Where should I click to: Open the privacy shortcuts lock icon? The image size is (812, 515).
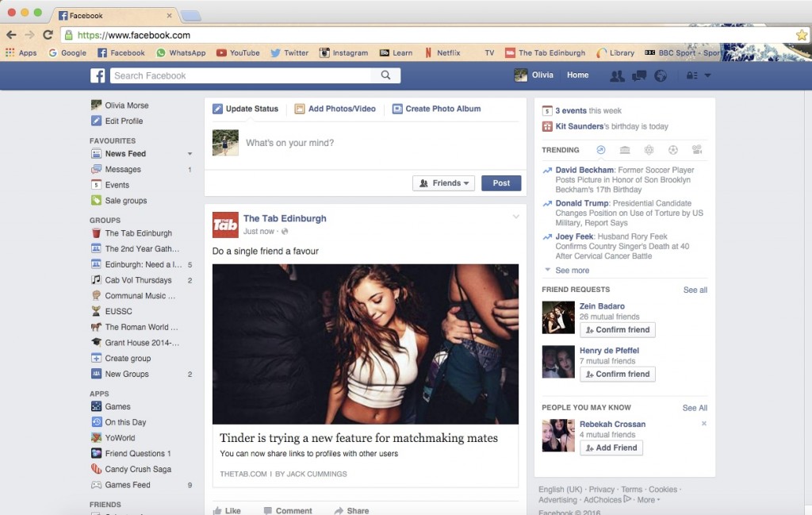pos(691,75)
